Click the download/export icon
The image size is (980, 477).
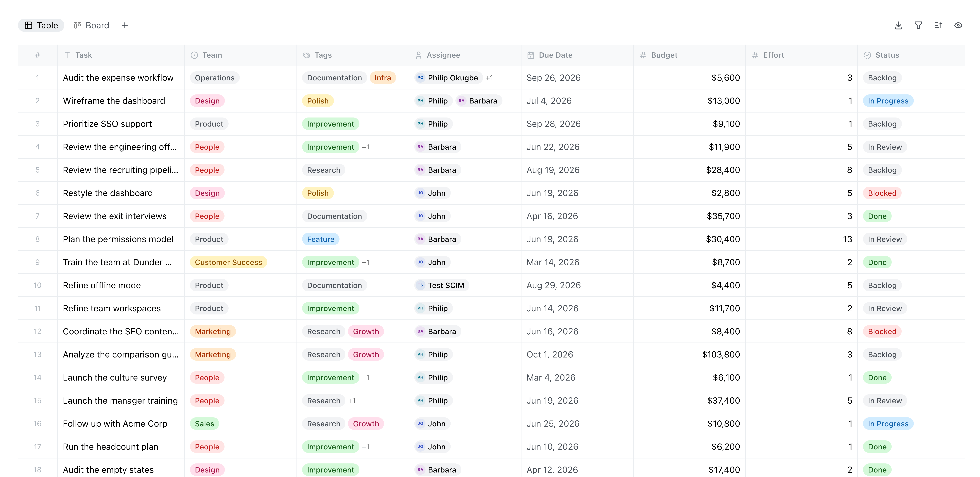[x=898, y=26]
